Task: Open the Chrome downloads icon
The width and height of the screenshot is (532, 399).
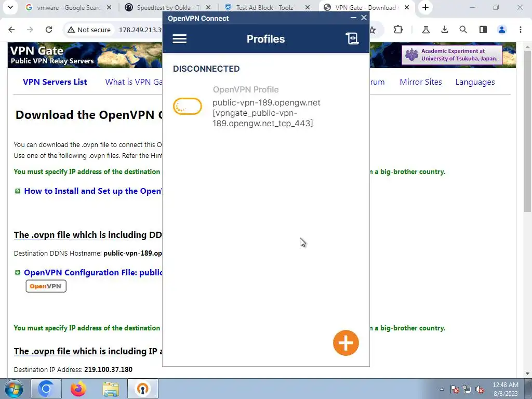Action: (x=445, y=30)
